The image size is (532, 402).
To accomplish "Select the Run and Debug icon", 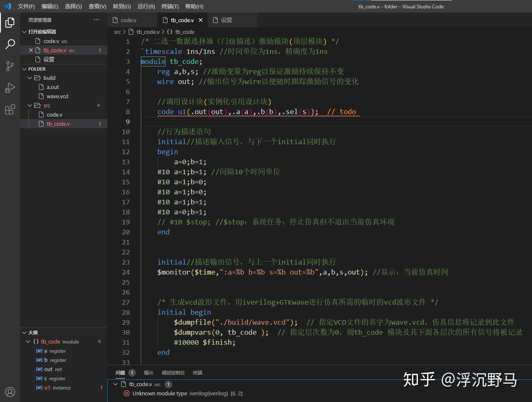I will point(10,87).
